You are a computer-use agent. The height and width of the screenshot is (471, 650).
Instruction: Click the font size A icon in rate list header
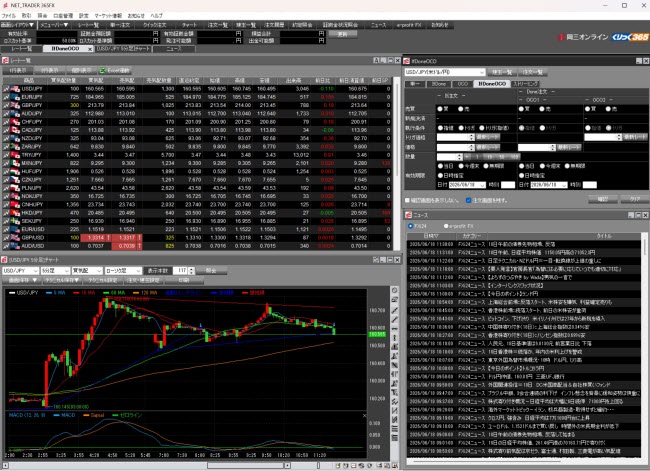376,61
